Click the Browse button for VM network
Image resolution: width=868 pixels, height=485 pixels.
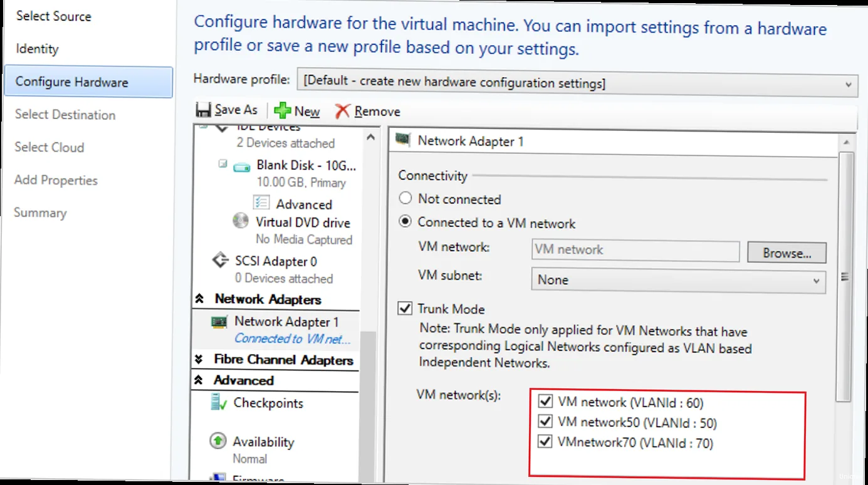(787, 253)
